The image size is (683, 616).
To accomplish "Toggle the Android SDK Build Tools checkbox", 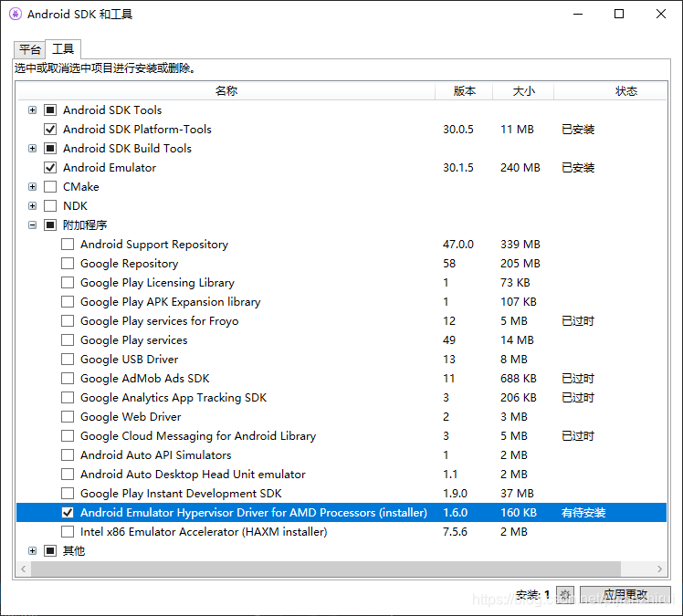I will coord(50,149).
